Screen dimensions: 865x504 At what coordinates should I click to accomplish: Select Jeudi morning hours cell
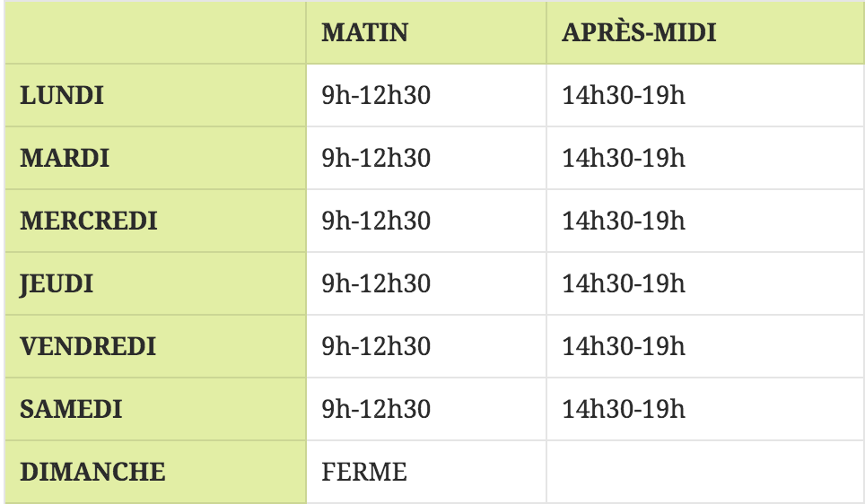(376, 283)
